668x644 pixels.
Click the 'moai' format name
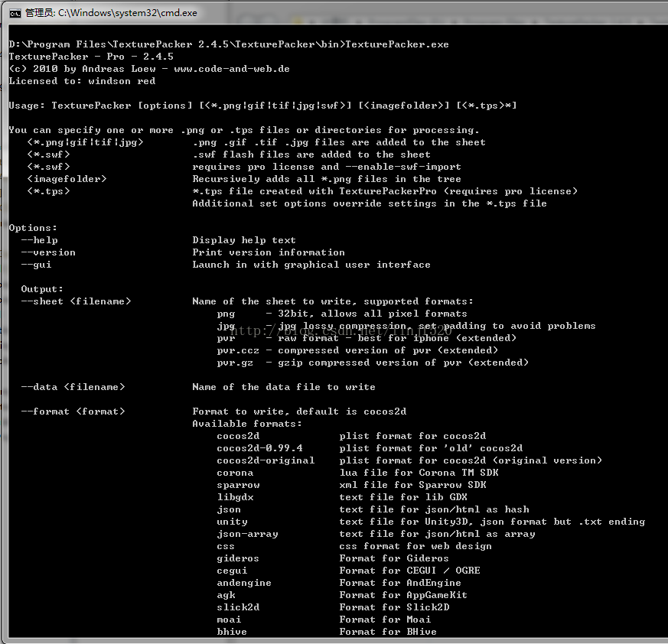tap(229, 620)
